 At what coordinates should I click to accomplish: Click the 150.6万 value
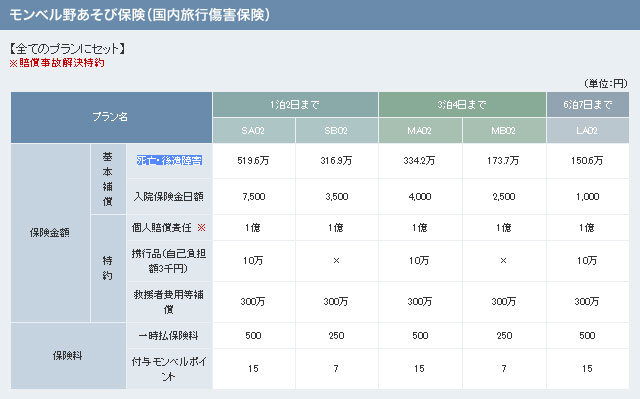click(x=587, y=161)
